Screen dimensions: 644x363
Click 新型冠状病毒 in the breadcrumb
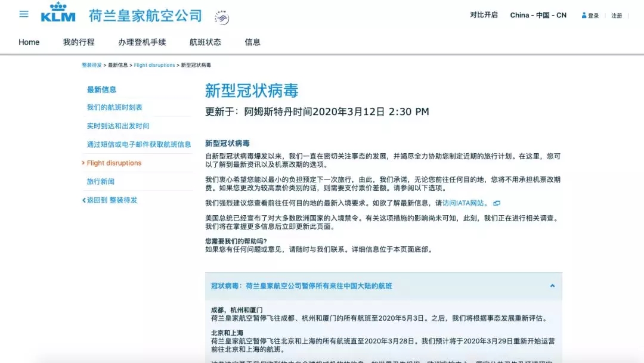tap(196, 66)
